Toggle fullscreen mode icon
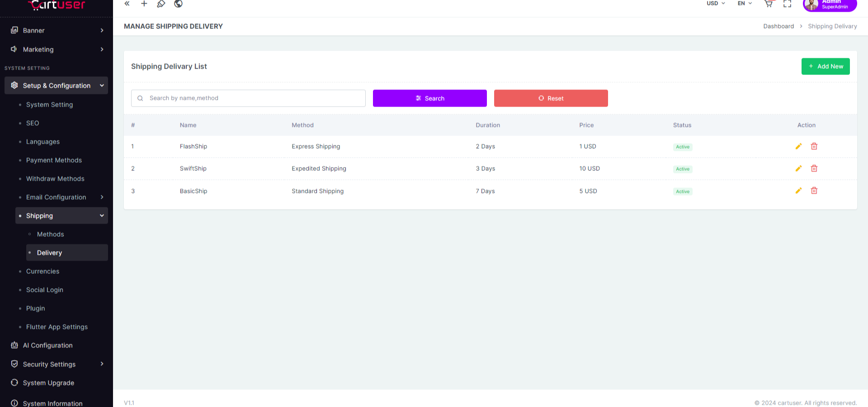The width and height of the screenshot is (868, 407). click(x=787, y=4)
